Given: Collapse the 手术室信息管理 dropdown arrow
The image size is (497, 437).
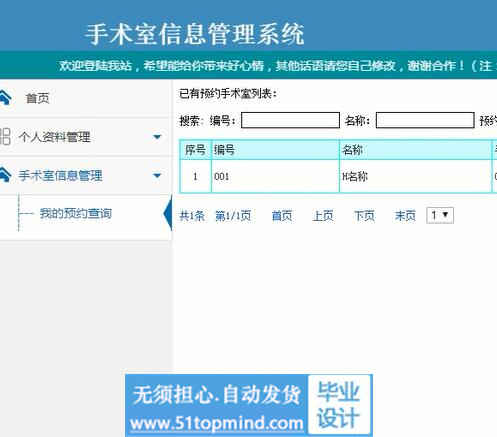Looking at the screenshot, I should [x=157, y=175].
